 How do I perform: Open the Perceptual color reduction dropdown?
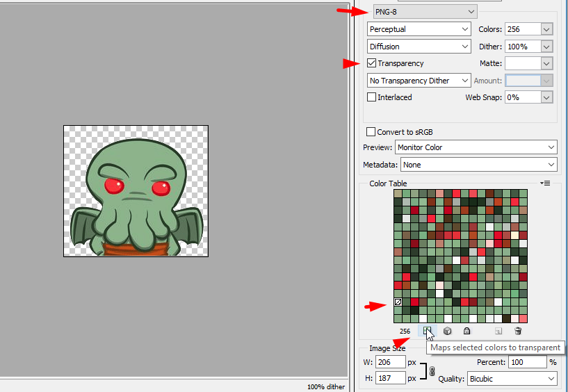pos(419,29)
